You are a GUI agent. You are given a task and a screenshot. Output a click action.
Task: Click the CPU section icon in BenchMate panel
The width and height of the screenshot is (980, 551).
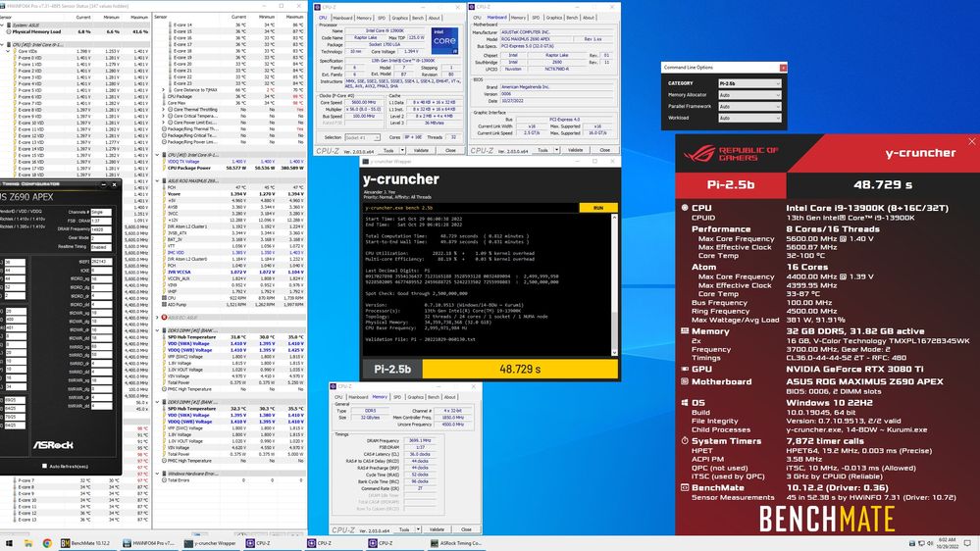[685, 208]
